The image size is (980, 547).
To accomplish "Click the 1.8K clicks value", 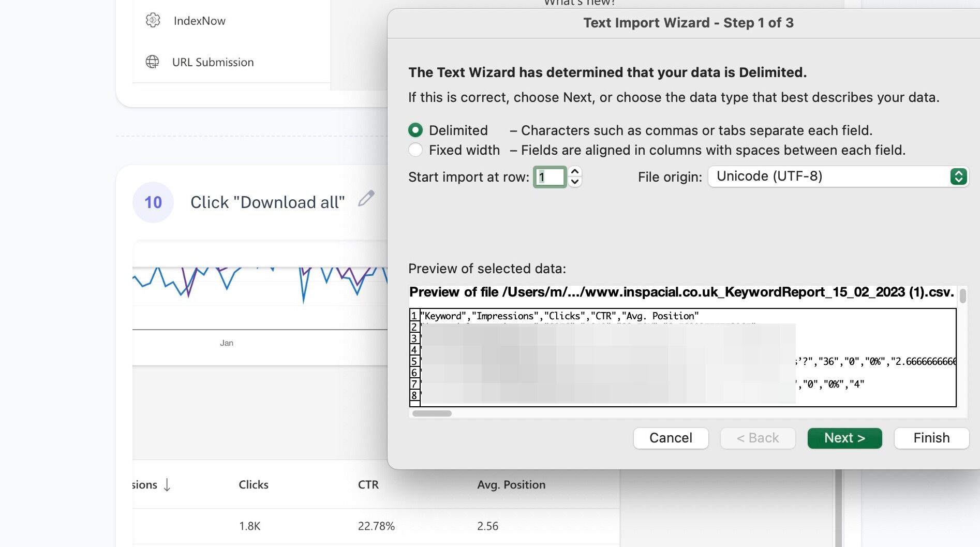I will click(x=249, y=526).
